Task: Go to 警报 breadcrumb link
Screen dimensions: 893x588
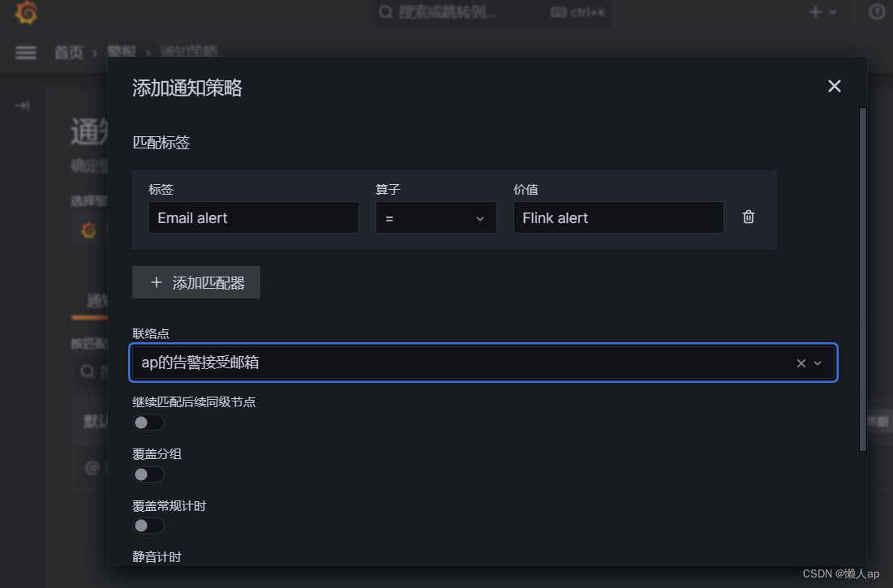Action: [122, 52]
